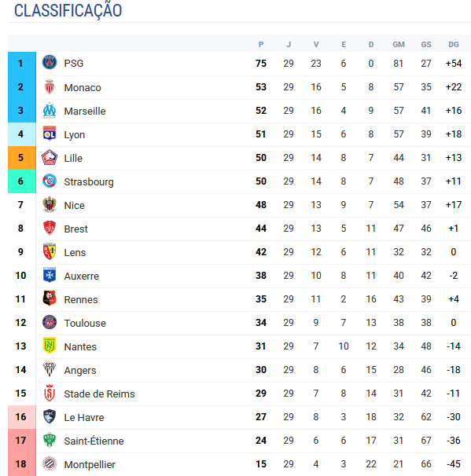
Task: Click the Saint-Étienne team name
Action: coord(94,441)
